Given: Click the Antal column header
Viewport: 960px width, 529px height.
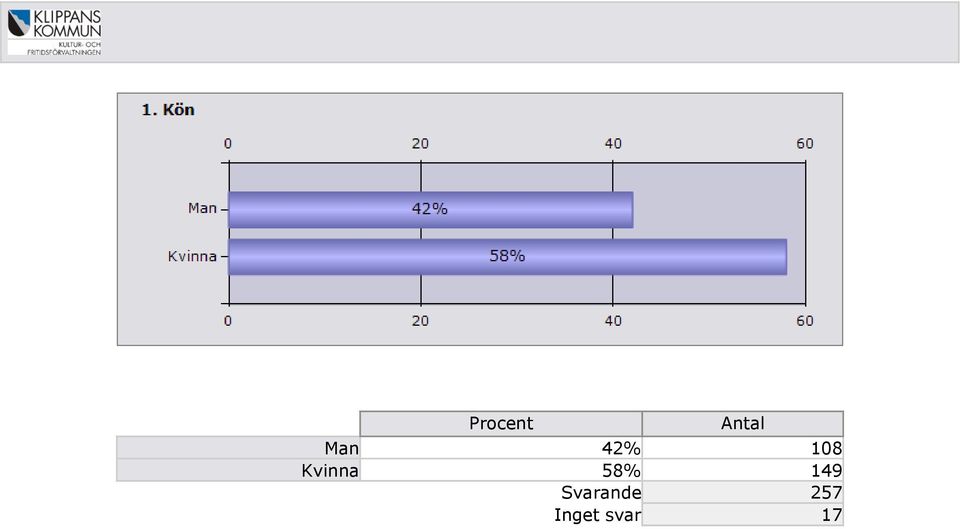Looking at the screenshot, I should pyautogui.click(x=743, y=424).
